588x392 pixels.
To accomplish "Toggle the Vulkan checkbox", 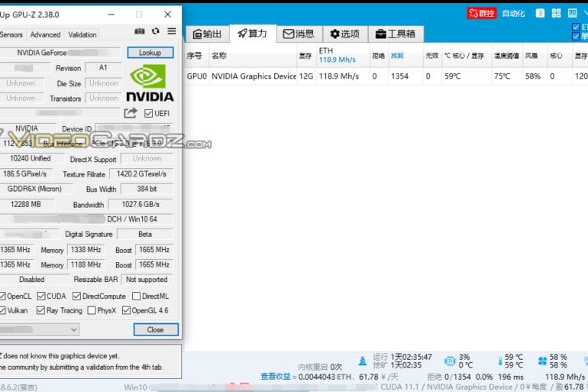I will click(x=2, y=310).
